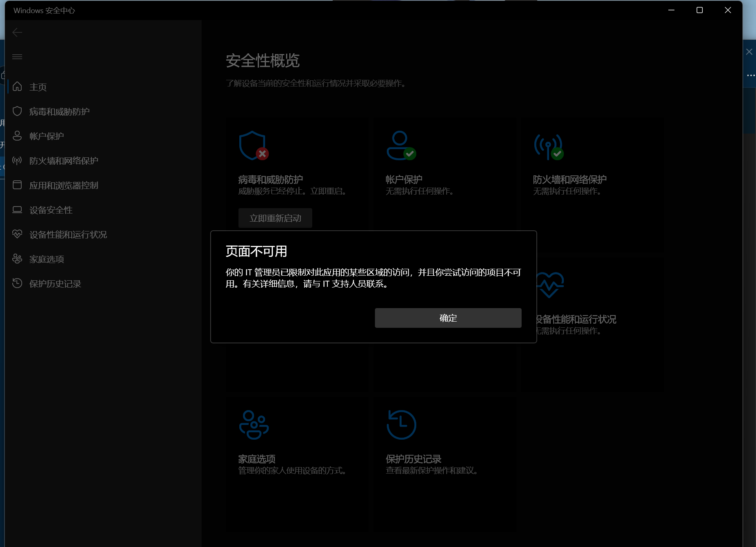756x547 pixels.
Task: Click the large account protection person icon
Action: [x=401, y=145]
